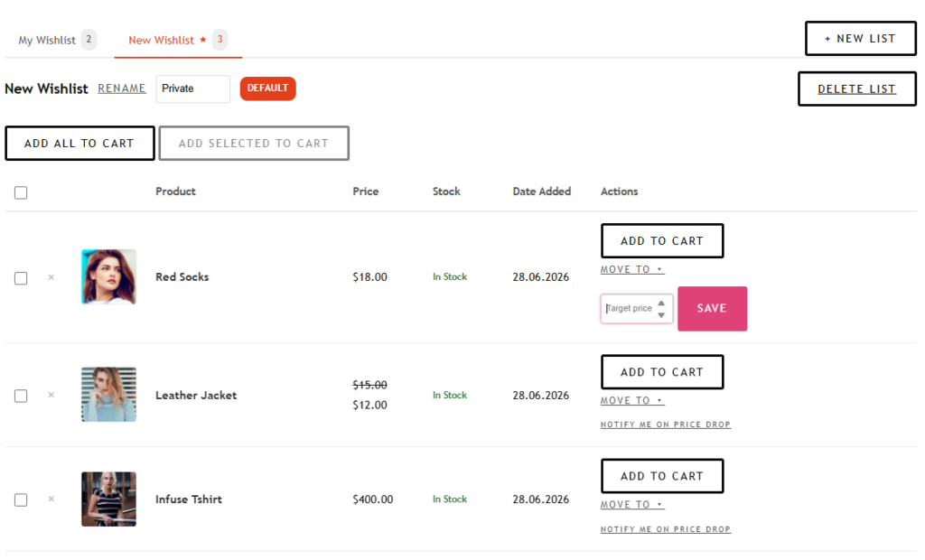This screenshot has height=560, width=925.
Task: Click the New Wishlist heading
Action: (47, 89)
